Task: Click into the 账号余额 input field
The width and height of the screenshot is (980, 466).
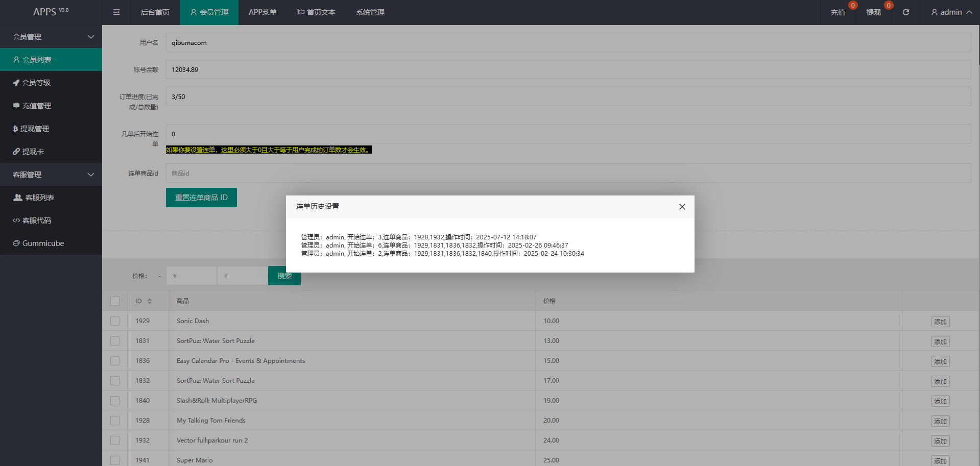Action: [568, 69]
